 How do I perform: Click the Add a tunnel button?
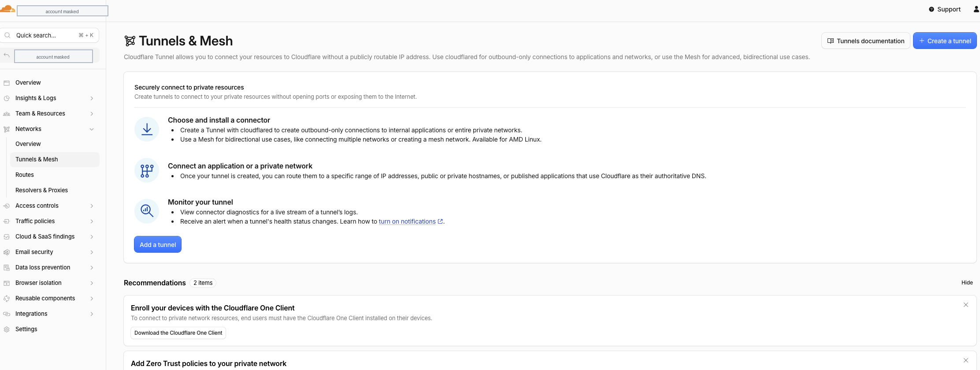(x=158, y=245)
